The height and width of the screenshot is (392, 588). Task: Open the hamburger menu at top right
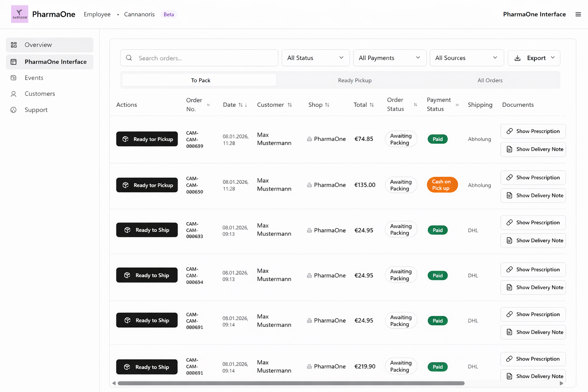[x=578, y=14]
